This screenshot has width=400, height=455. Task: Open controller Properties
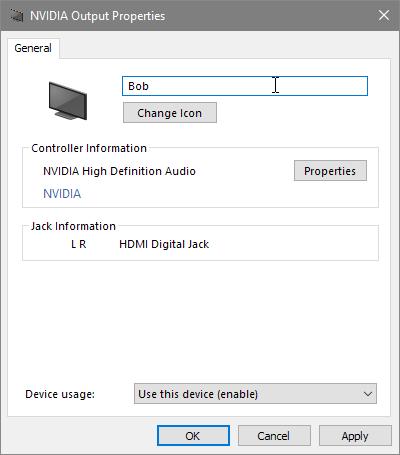[330, 171]
